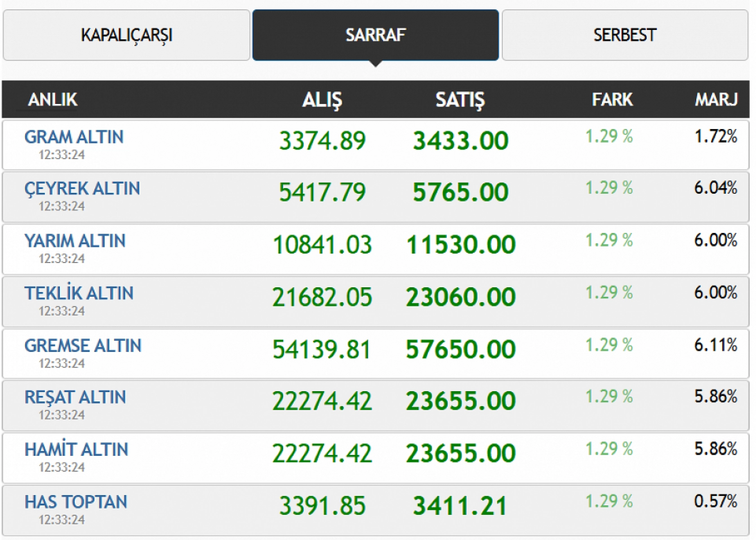
Task: Open the TEKLİK ALTIN link
Action: coord(79,293)
